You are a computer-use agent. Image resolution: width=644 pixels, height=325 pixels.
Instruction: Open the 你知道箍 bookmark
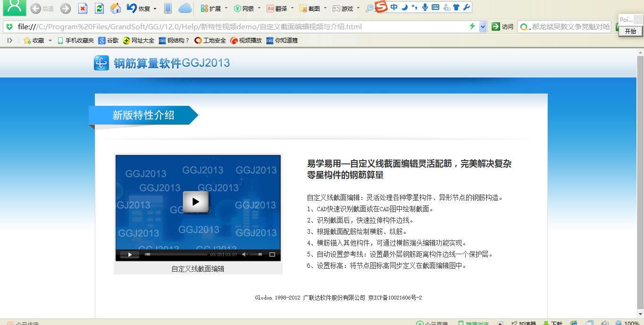click(x=282, y=41)
